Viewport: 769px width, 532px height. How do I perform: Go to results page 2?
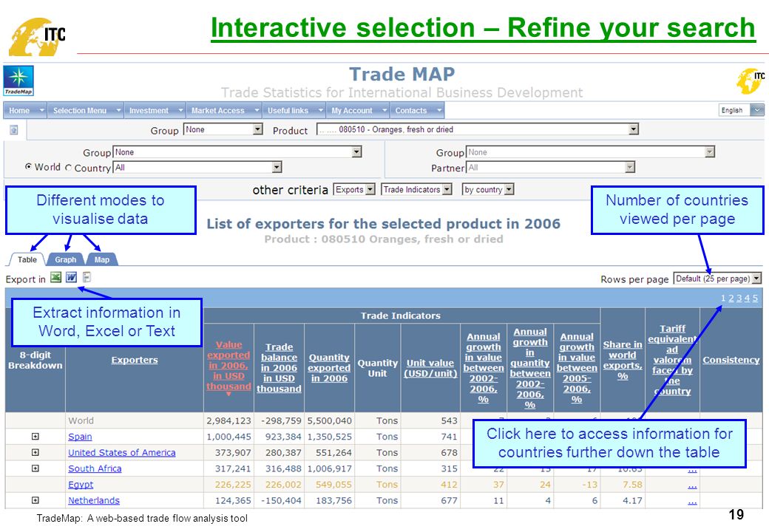coord(731,298)
